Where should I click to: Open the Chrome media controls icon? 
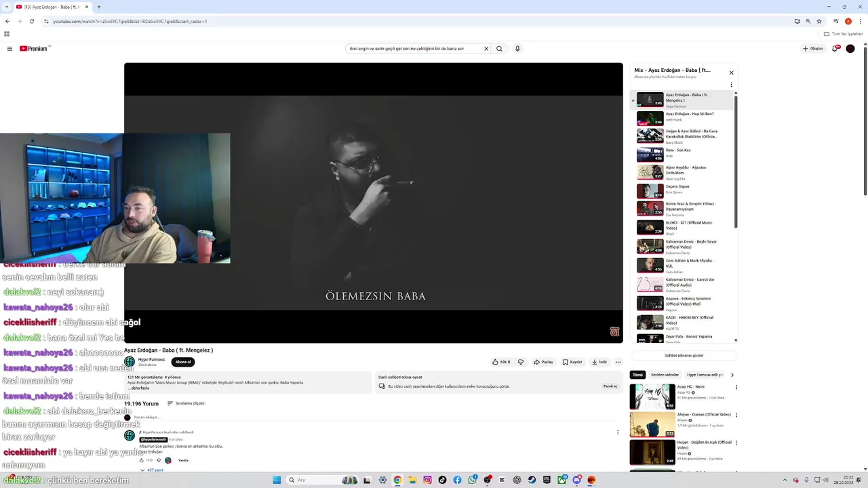tap(835, 21)
